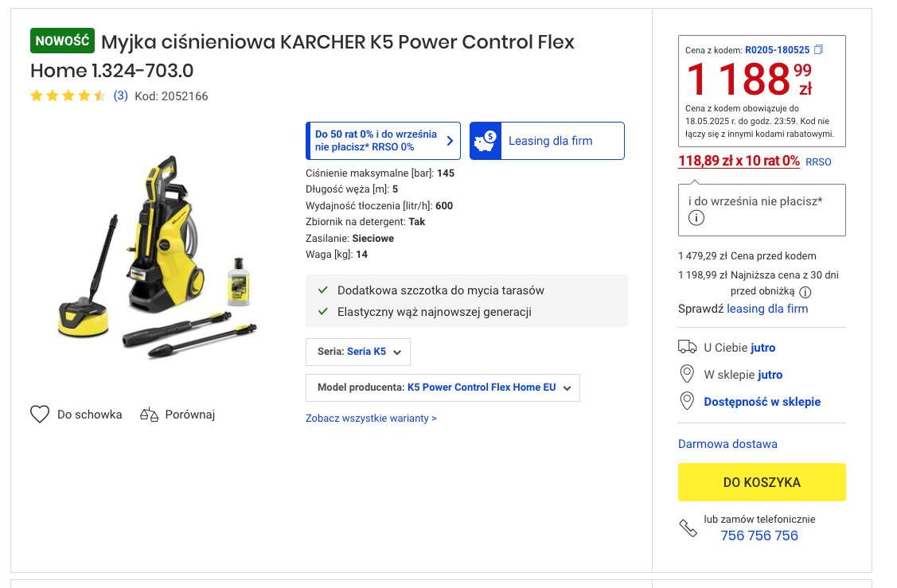Image resolution: width=897 pixels, height=588 pixels.
Task: Open Zobacz wszystkie warianty link
Action: (x=371, y=419)
